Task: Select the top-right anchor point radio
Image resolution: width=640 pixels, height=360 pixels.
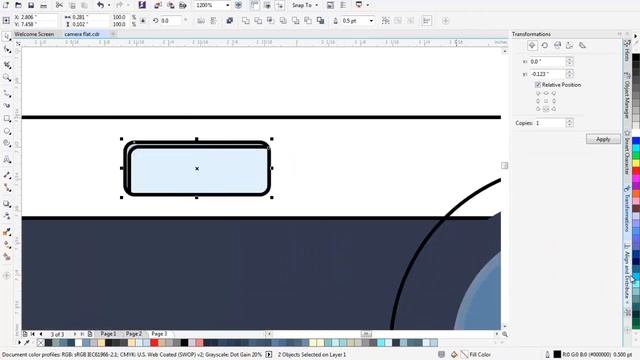Action: (x=554, y=93)
